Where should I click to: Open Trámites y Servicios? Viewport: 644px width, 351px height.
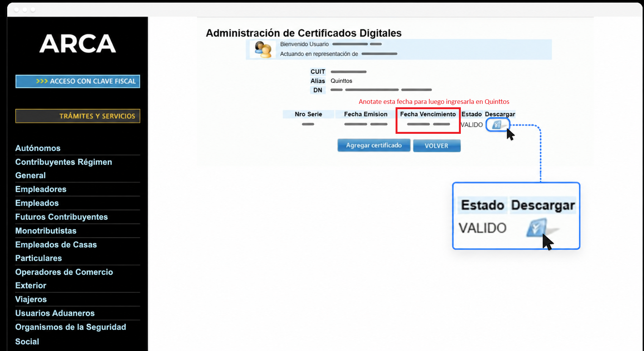click(x=78, y=116)
